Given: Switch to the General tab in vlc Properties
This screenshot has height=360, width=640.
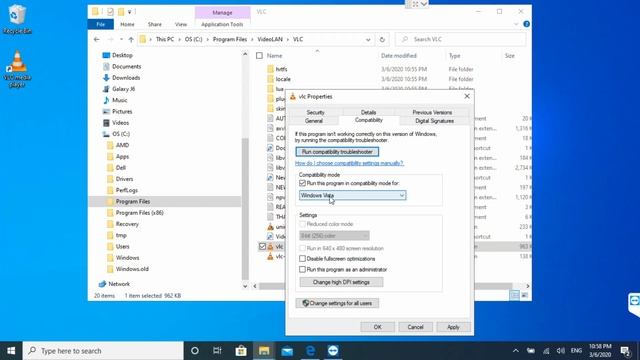Looking at the screenshot, I should coord(313,121).
